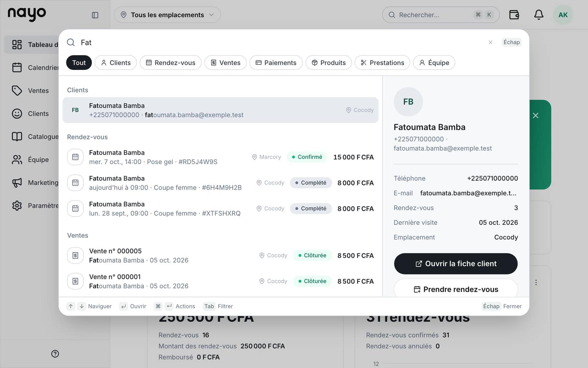Screen dimensions: 588x368
Task: Select Fatoumata Bamba client result row
Action: coord(220,110)
